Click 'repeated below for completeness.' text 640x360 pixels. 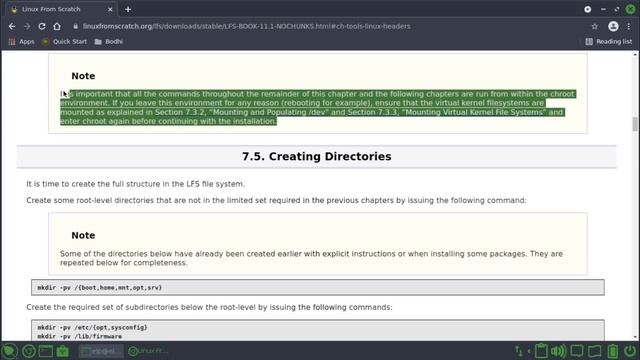point(124,263)
